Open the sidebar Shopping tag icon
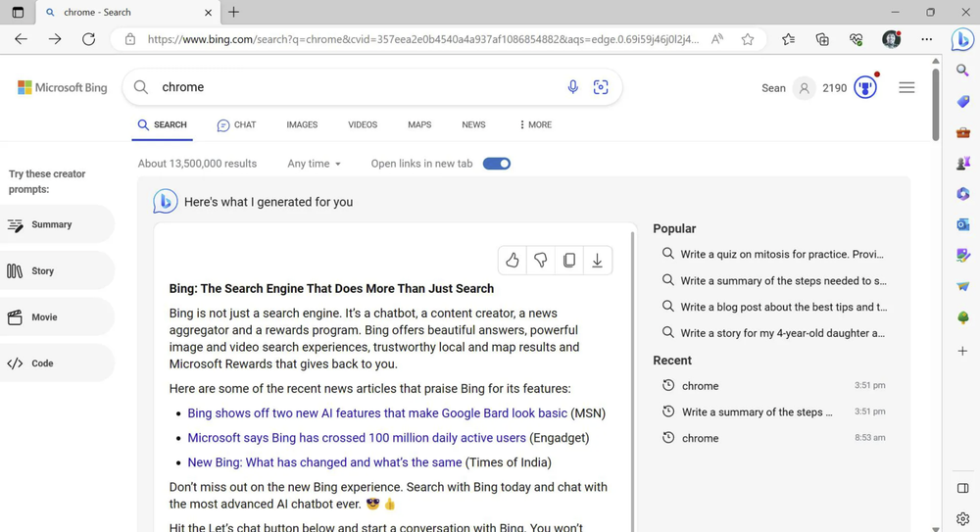The height and width of the screenshot is (532, 980). click(x=963, y=101)
